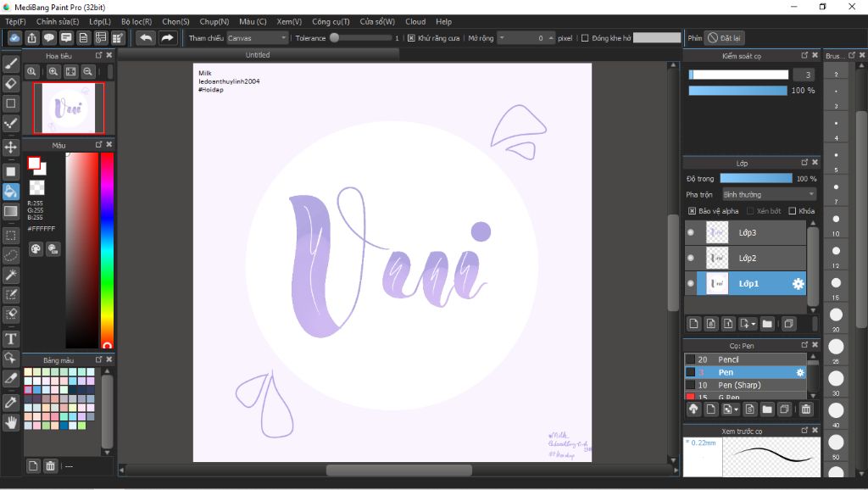Viewport: 868px width, 490px height.
Task: Select the Text tool
Action: click(10, 338)
